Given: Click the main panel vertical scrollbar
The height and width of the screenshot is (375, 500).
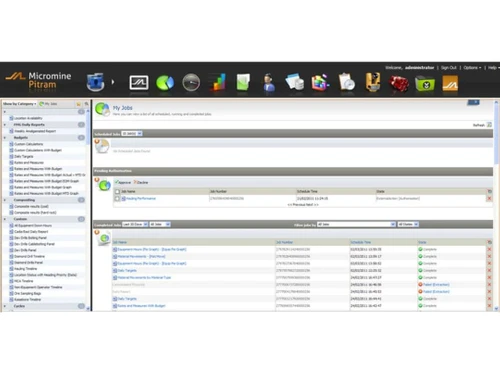Looking at the screenshot, I should point(496,205).
